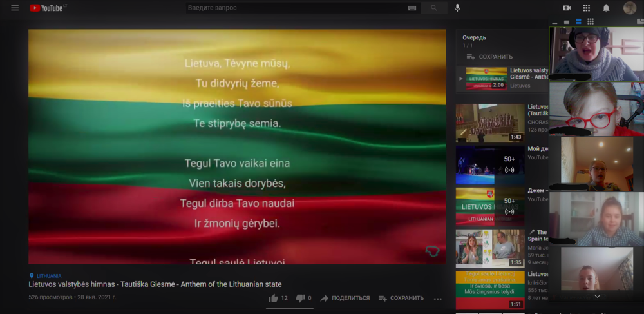Screen dimensions: 644x314
Task: Dislike the video with thumbs-down icon
Action: tap(300, 299)
